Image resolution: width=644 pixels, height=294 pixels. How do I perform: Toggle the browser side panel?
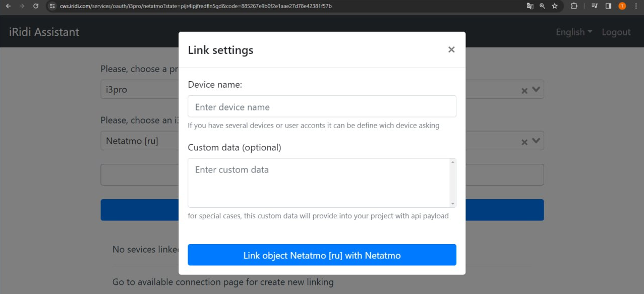pyautogui.click(x=608, y=6)
